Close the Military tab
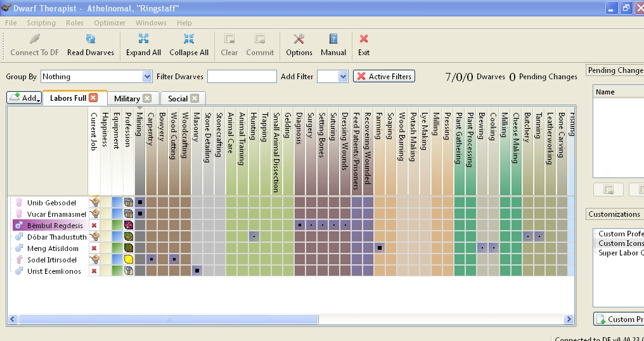The height and width of the screenshot is (341, 644). 147,98
